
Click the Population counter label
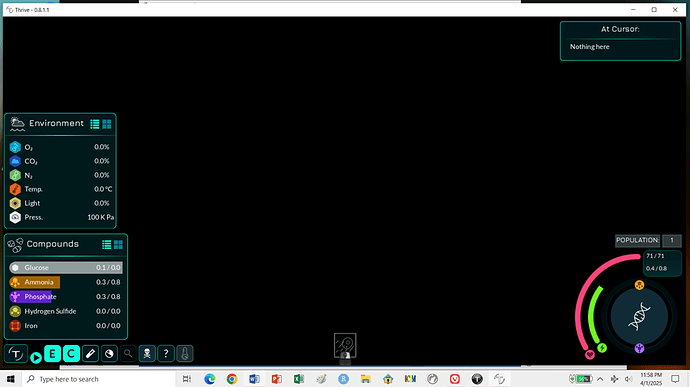[637, 240]
